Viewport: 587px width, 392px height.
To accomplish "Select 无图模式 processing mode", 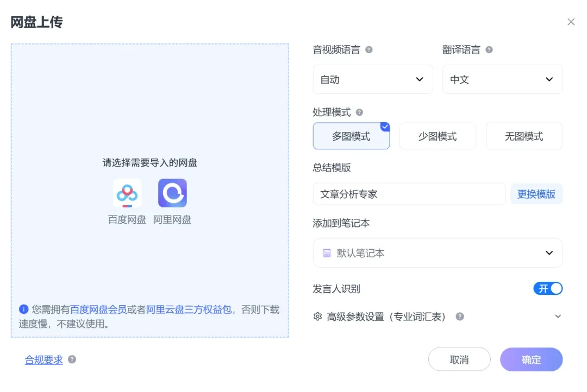I will coord(524,136).
